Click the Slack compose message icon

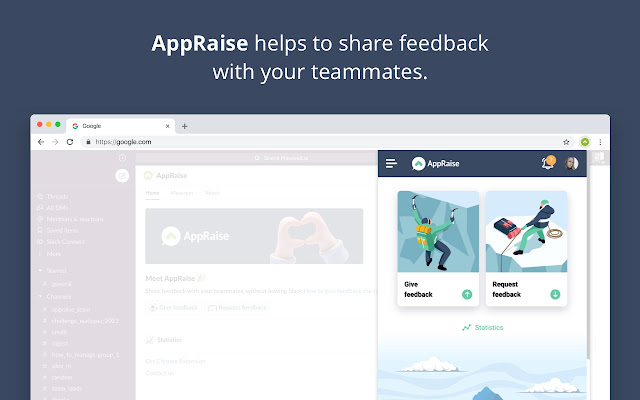[122, 176]
